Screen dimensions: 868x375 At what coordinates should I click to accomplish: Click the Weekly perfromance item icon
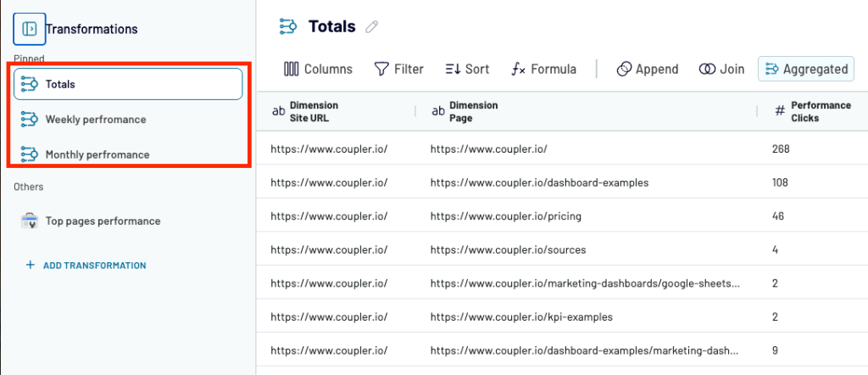pos(29,119)
